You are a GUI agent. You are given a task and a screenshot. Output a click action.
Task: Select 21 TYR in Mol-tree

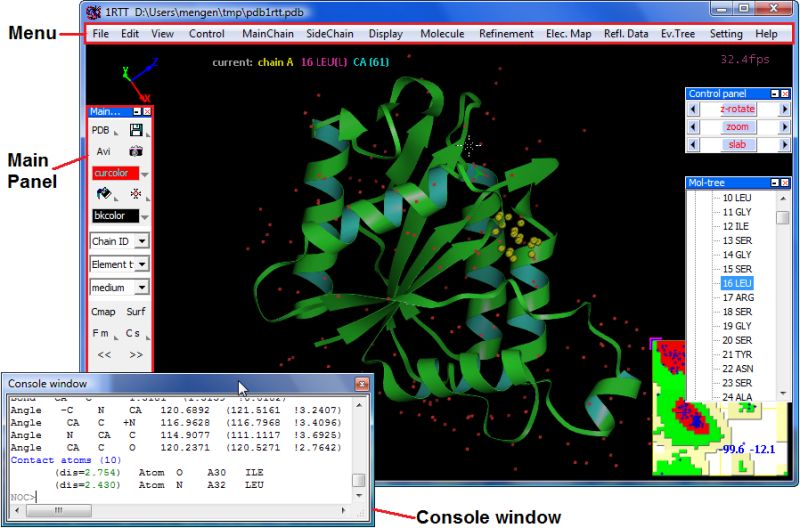[737, 355]
